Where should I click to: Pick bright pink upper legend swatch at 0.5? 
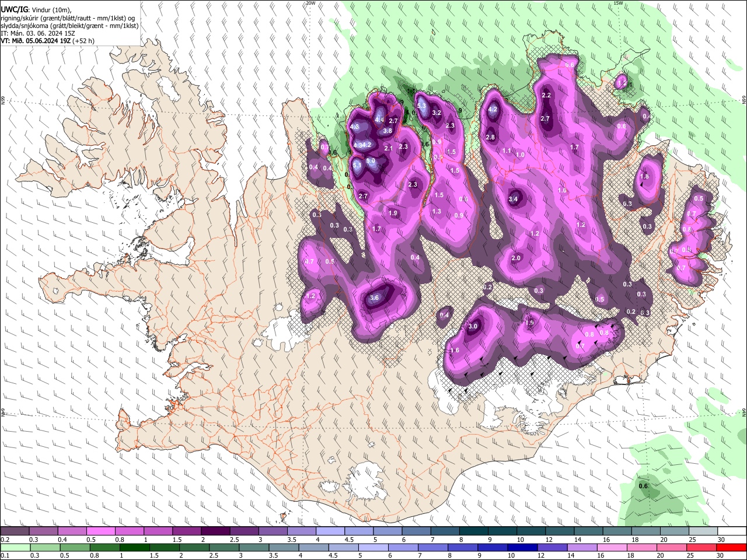[x=100, y=531]
